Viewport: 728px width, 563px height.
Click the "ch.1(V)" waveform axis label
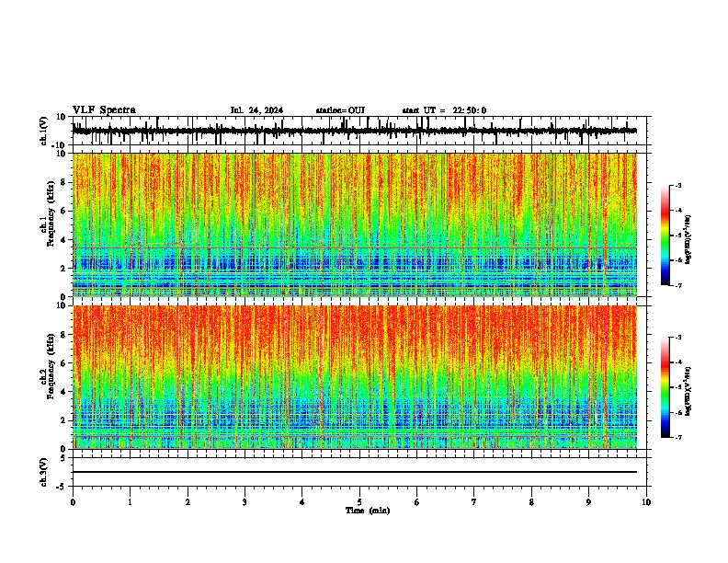[44, 131]
